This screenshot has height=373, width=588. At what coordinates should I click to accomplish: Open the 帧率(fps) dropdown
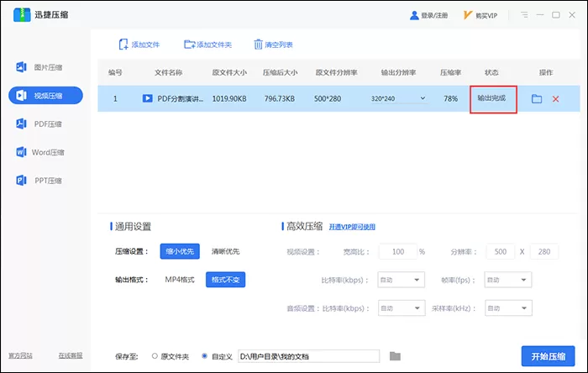tap(507, 280)
